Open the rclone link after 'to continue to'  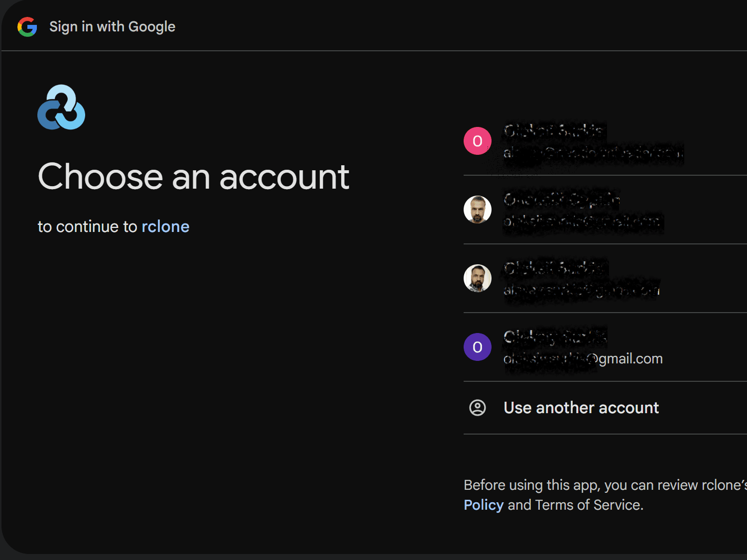coord(165,226)
